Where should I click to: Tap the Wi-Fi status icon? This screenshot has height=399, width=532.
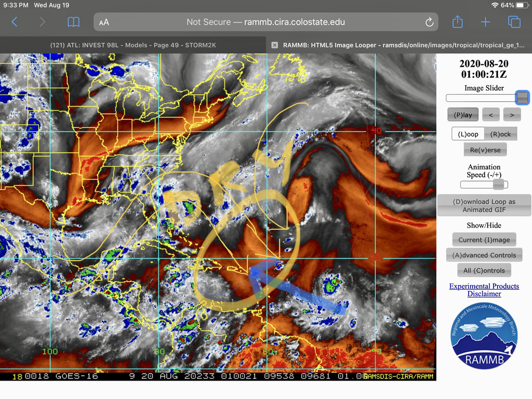coord(495,5)
